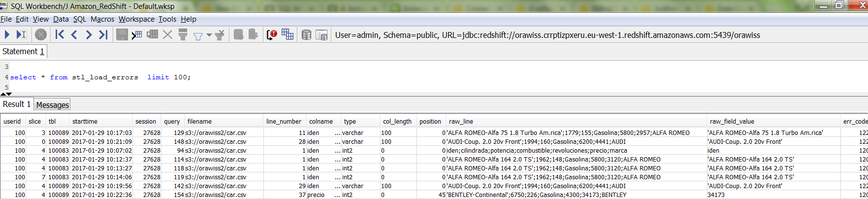The image size is (868, 199).
Task: Cancel the running statement
Action: pos(41,34)
